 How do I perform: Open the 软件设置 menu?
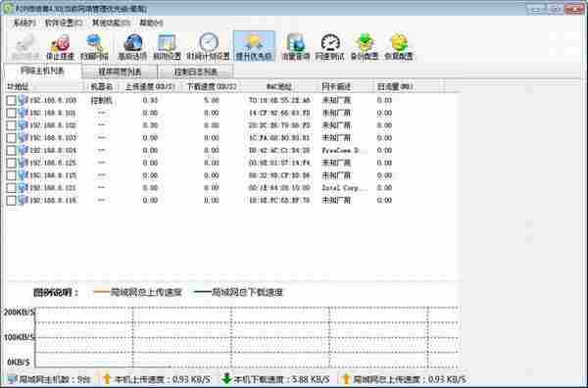coord(64,23)
